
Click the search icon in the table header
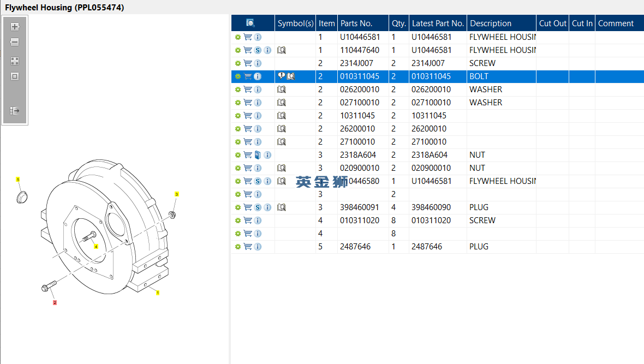pos(250,23)
